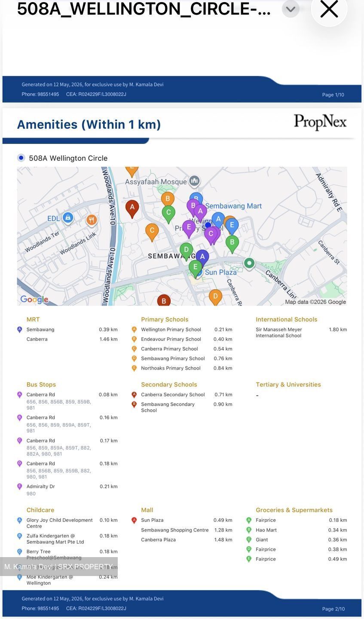
Task: Open the Google logo link on map
Action: tap(34, 300)
